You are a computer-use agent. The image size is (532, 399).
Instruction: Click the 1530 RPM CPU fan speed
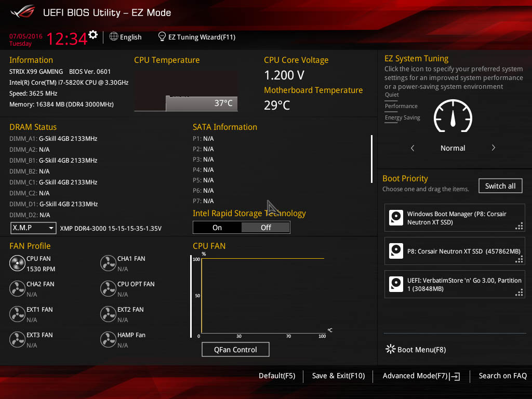pos(41,269)
